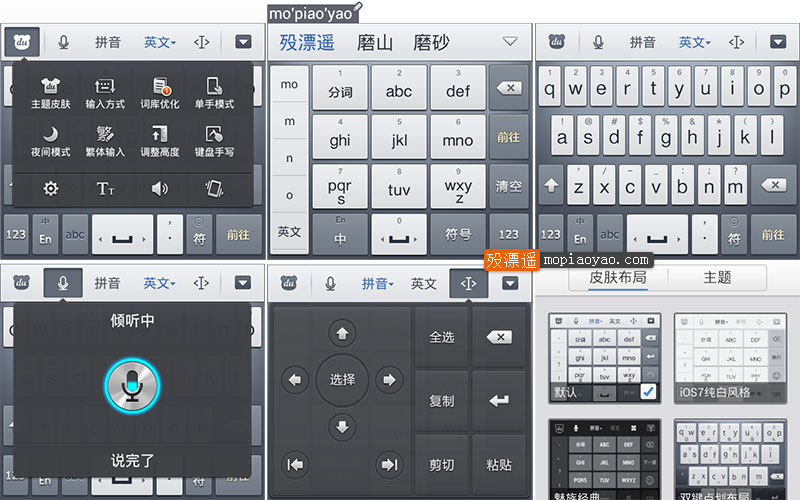Move cursor up in the editing panel

tap(342, 334)
